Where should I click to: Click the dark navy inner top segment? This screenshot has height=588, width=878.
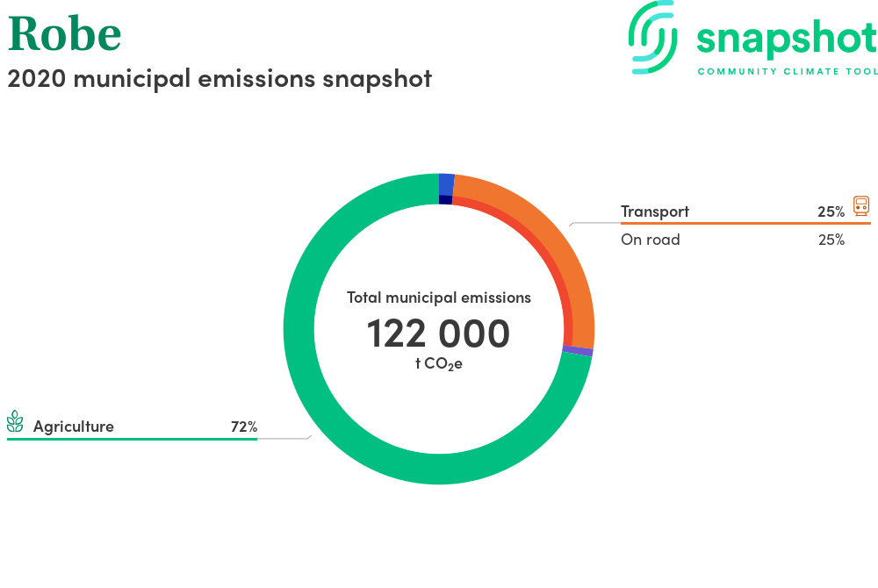pyautogui.click(x=445, y=200)
